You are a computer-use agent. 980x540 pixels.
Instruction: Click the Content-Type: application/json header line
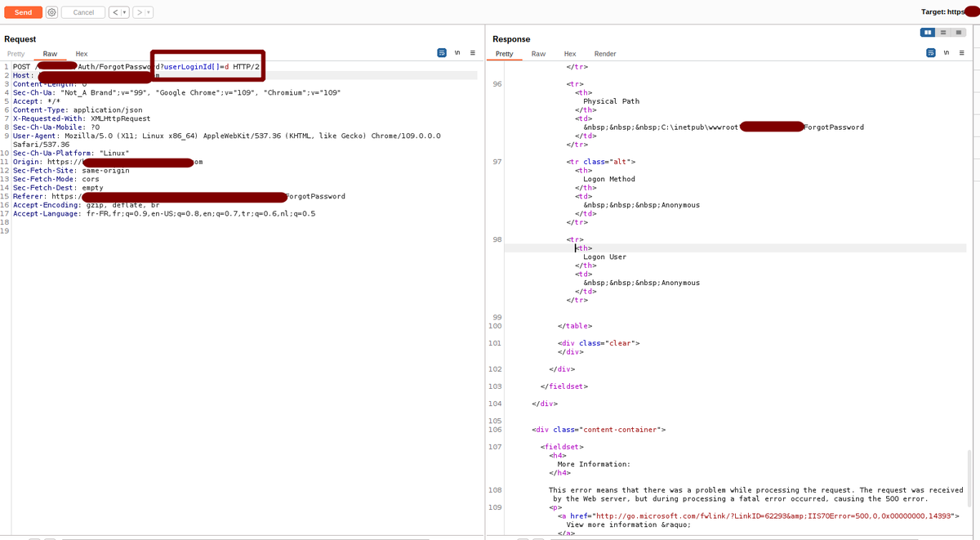tap(78, 109)
